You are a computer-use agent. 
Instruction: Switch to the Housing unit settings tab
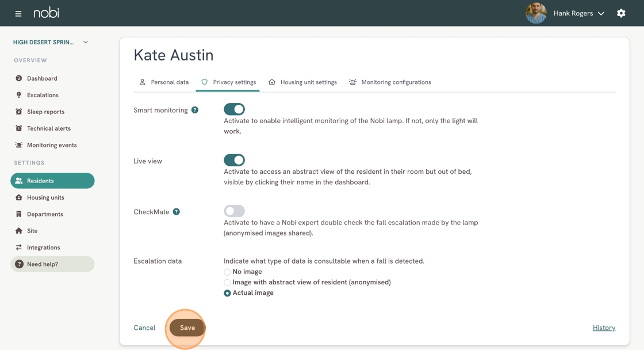302,82
